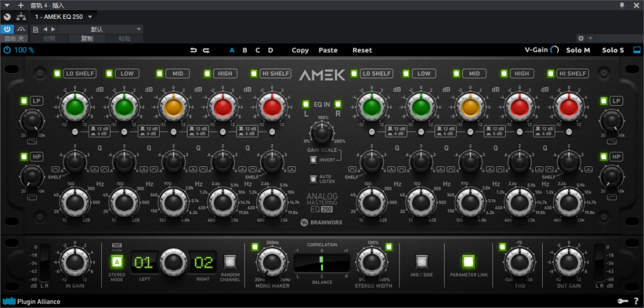Click the LEFT channel 01 display
The height and width of the screenshot is (308, 644).
point(144,263)
